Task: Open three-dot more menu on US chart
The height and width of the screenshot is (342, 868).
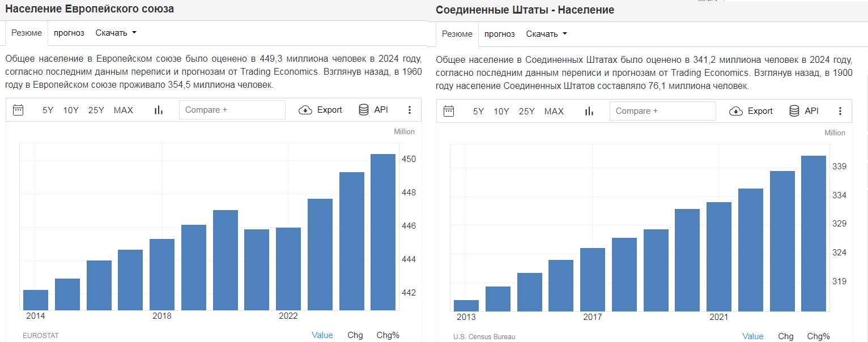Action: coord(840,111)
